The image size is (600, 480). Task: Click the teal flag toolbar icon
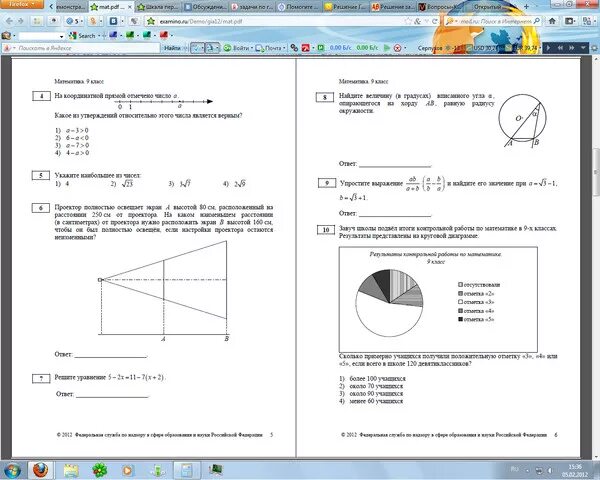(147, 35)
